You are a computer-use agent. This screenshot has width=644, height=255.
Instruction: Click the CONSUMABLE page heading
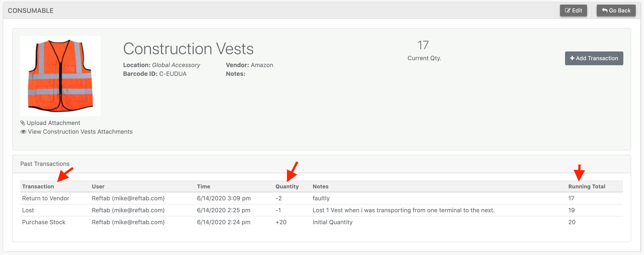tap(31, 11)
